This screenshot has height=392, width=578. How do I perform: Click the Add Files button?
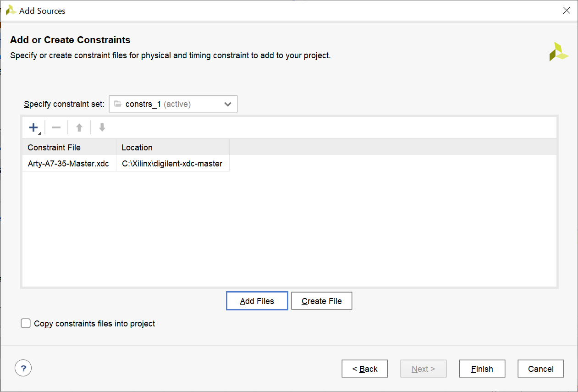(x=257, y=301)
